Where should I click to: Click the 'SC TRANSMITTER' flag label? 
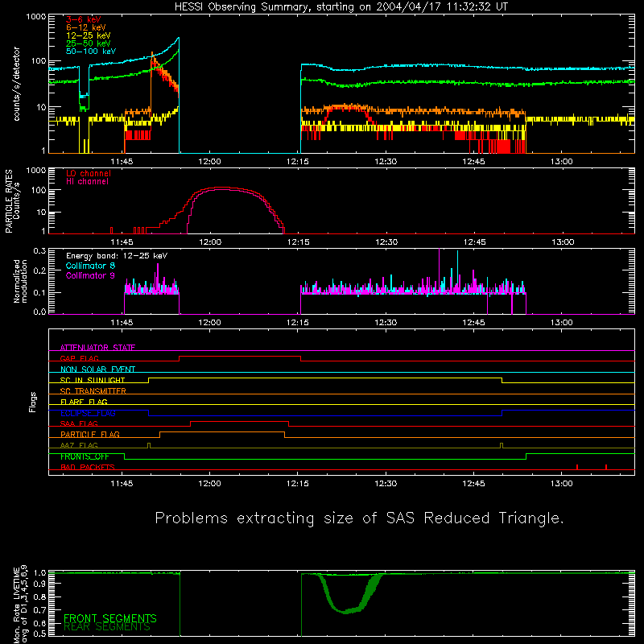pyautogui.click(x=93, y=391)
